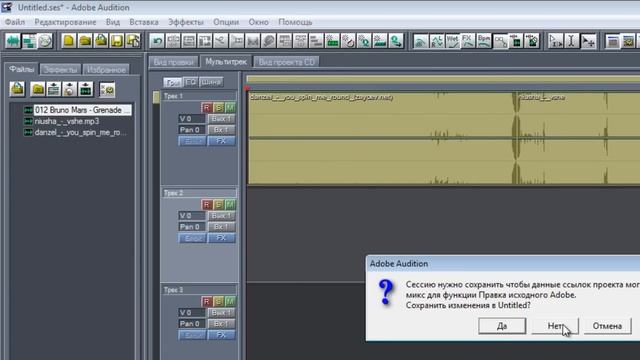Switch to Edit waveform view icon
Screen dimensions: 640x360
pos(13,41)
